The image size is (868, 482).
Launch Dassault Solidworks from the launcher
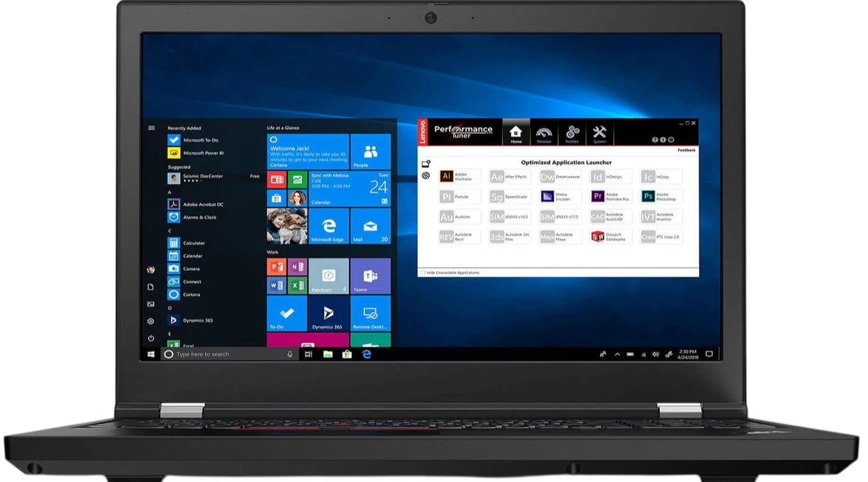[x=611, y=236]
